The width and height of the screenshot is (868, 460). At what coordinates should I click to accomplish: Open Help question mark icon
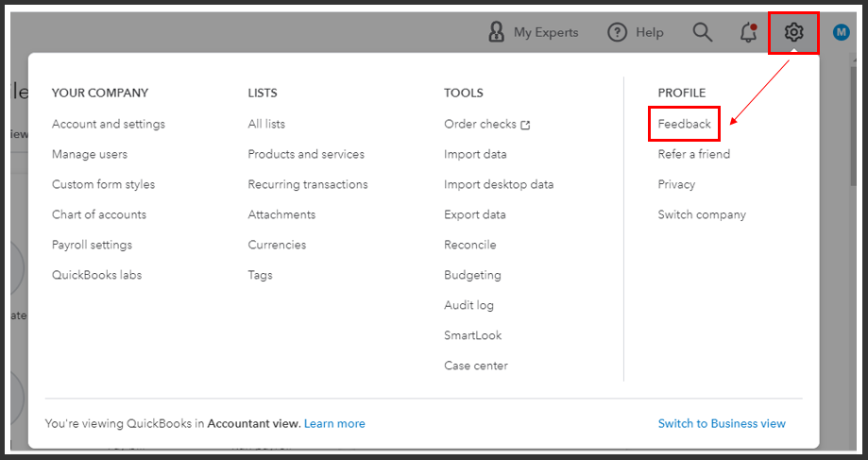618,33
